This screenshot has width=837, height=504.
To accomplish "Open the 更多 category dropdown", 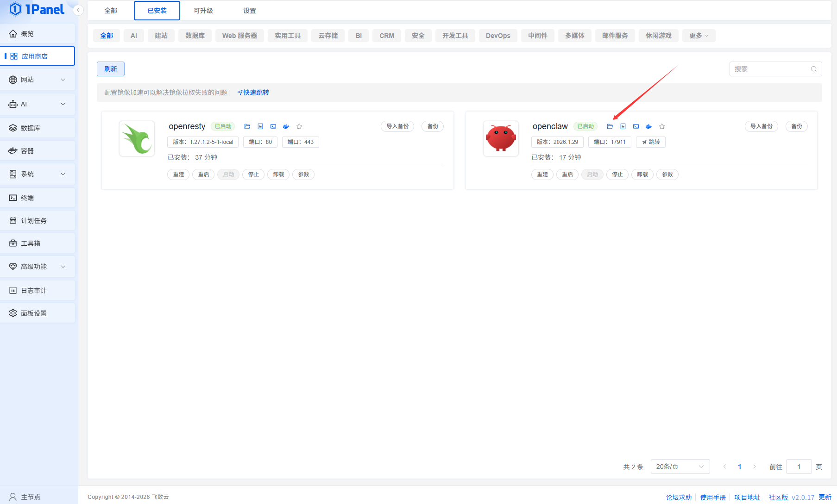I will (x=698, y=36).
